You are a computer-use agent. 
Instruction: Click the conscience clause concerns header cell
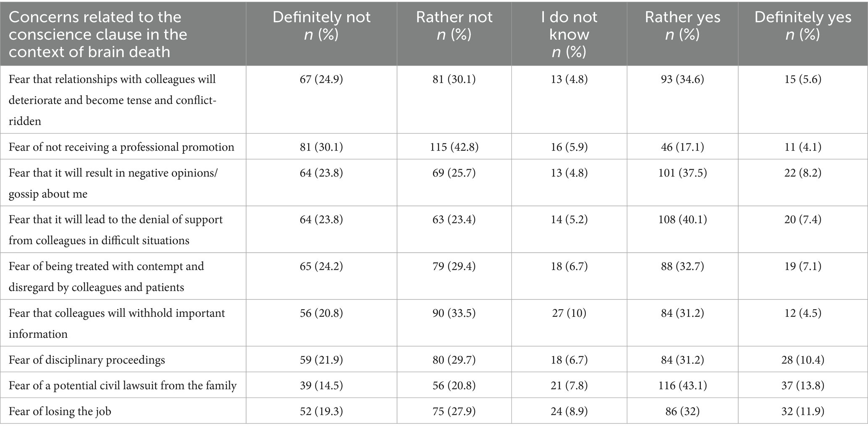pos(98,34)
